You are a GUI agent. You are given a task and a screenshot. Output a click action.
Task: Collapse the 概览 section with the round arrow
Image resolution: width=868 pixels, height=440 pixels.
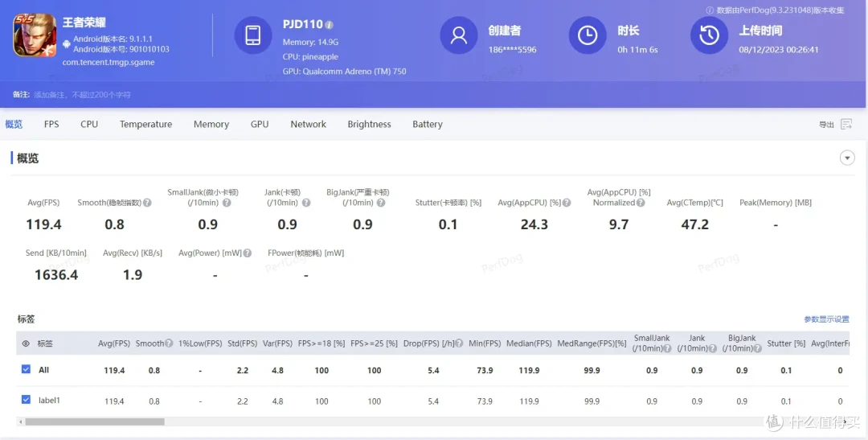[847, 158]
